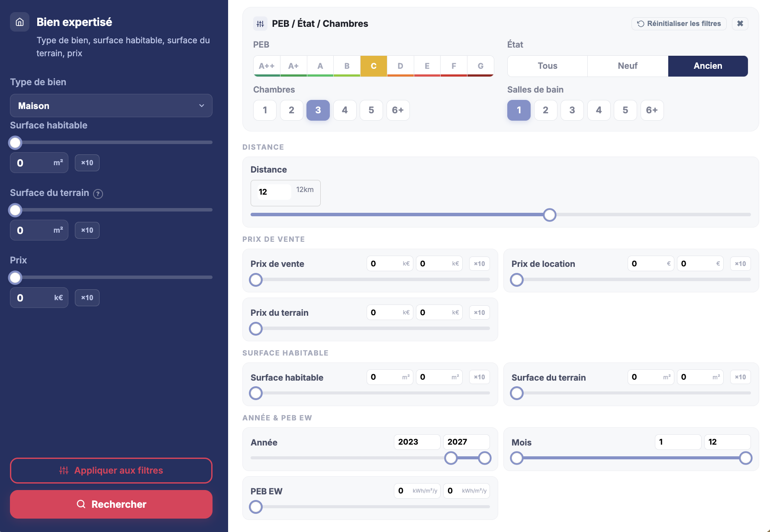Click the ×10 multiplier for sidebar Surface habitable
This screenshot has height=532, width=770.
point(87,163)
